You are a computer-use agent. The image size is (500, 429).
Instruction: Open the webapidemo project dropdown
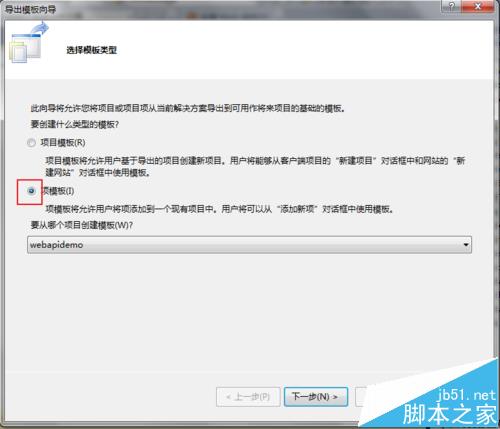pyautogui.click(x=249, y=245)
